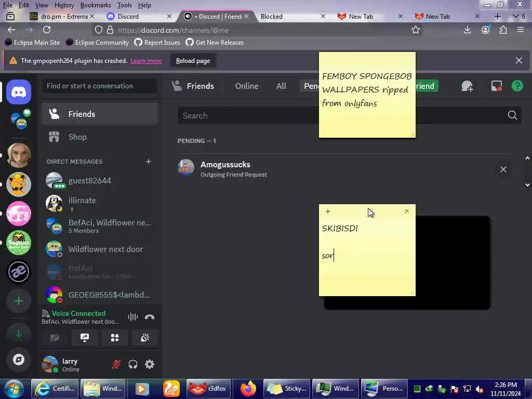Open the History menu
The width and height of the screenshot is (532, 399).
tap(64, 5)
